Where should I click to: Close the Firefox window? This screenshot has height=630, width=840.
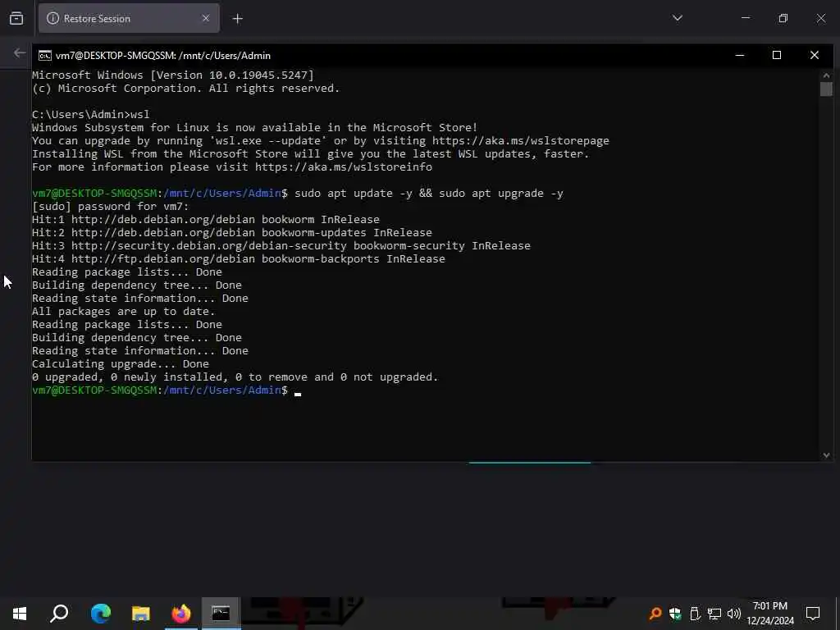coord(820,18)
